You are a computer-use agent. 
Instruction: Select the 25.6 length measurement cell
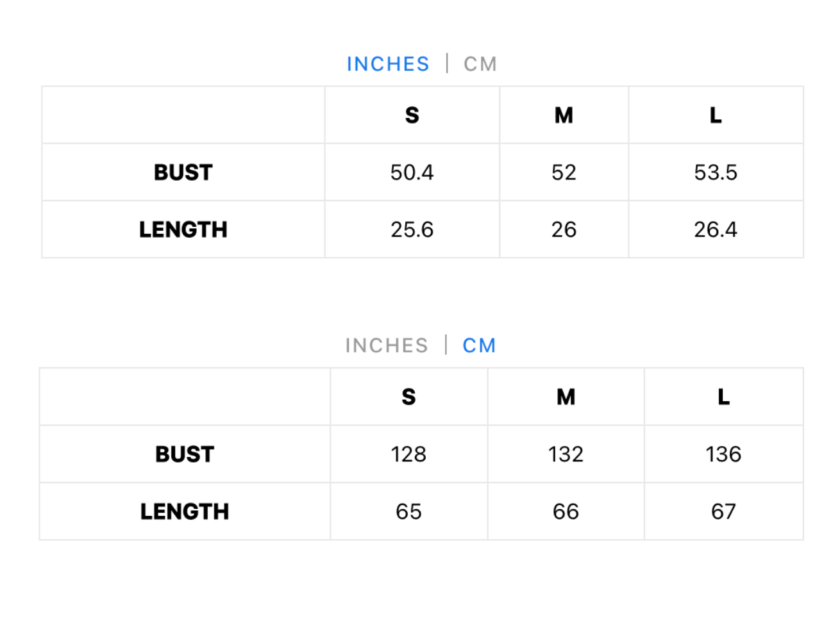point(412,229)
